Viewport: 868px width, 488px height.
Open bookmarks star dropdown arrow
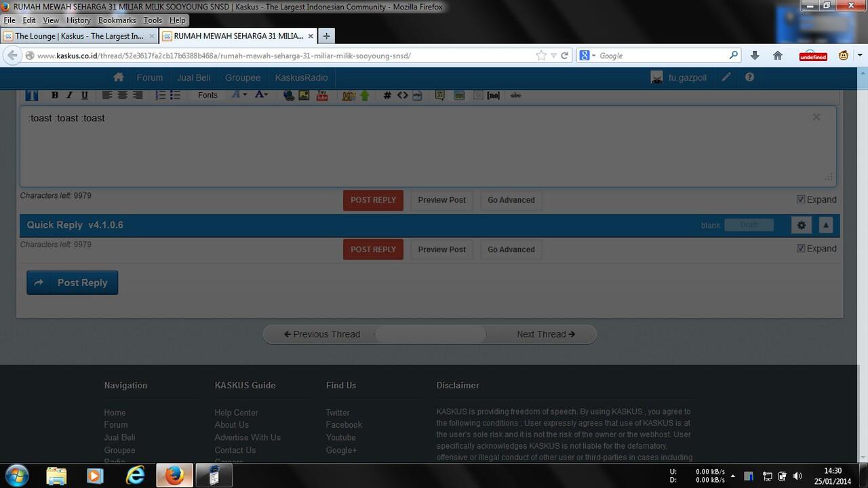[x=553, y=56]
